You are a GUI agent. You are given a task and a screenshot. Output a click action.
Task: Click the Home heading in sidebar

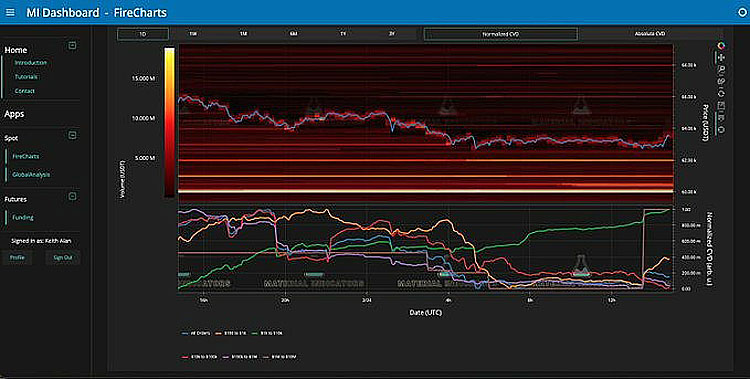coord(16,50)
